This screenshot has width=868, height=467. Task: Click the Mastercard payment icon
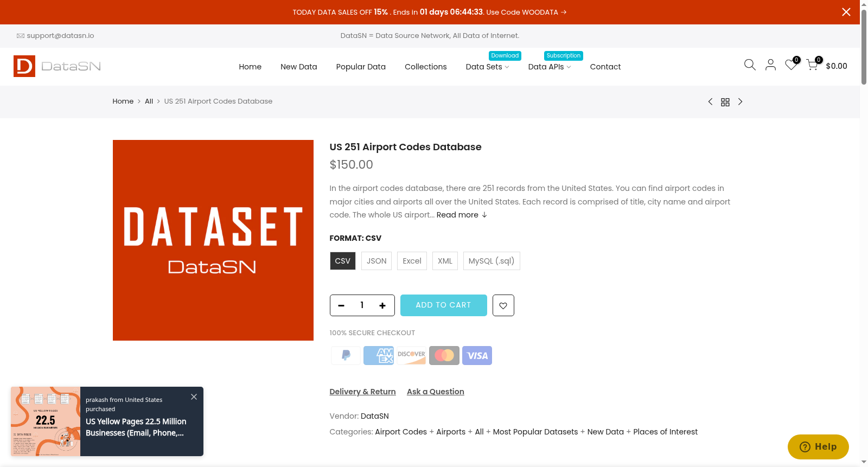[444, 355]
